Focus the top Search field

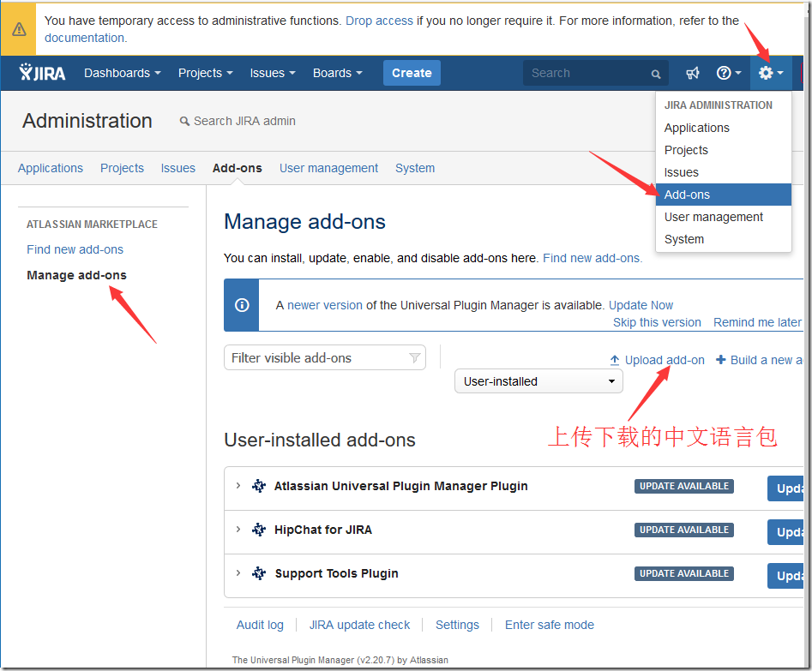[x=596, y=73]
